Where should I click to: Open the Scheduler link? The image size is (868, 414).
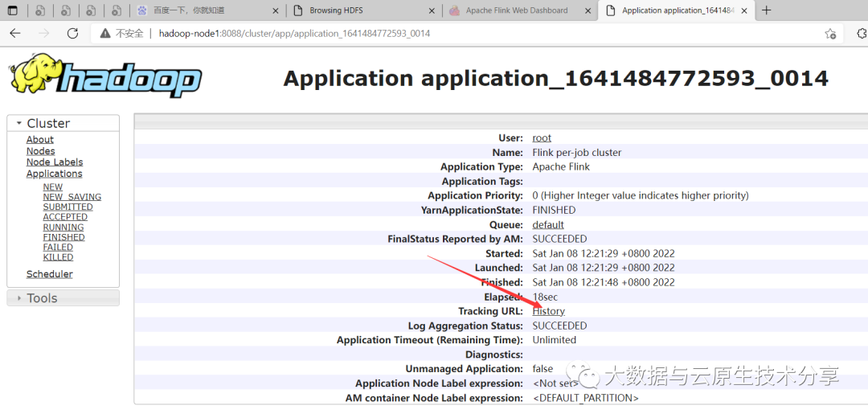point(50,274)
